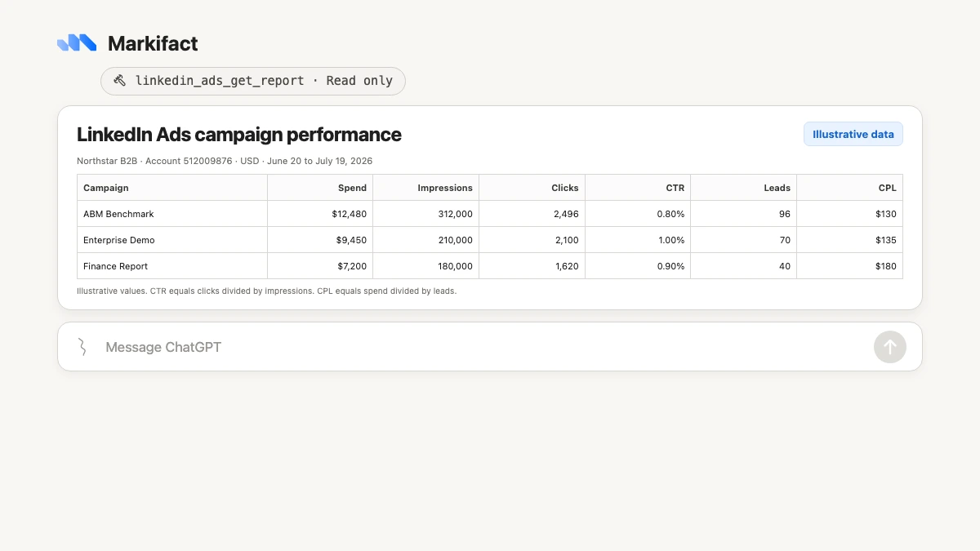This screenshot has height=551, width=980.
Task: Click the 2,496 clicks value
Action: (565, 214)
